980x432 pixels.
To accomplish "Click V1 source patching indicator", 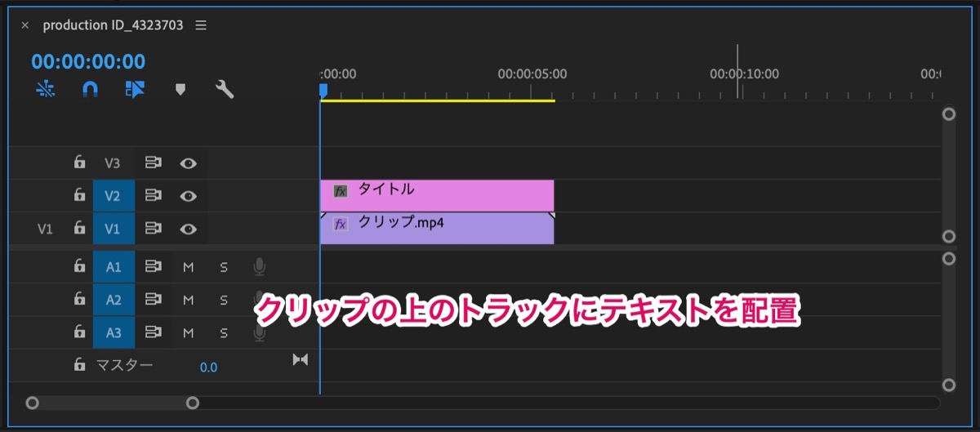I will pyautogui.click(x=46, y=229).
